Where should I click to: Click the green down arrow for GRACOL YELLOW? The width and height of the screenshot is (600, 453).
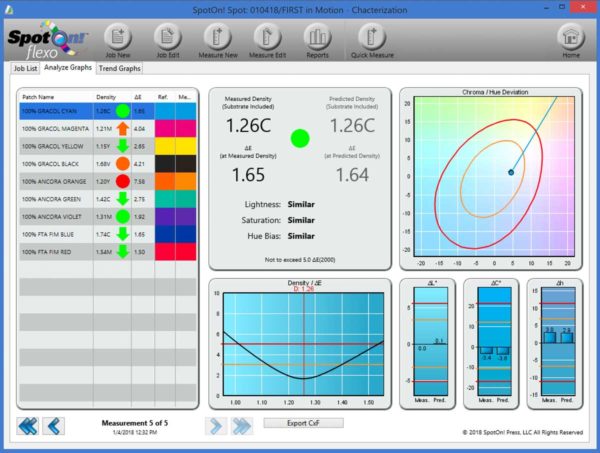pos(123,146)
